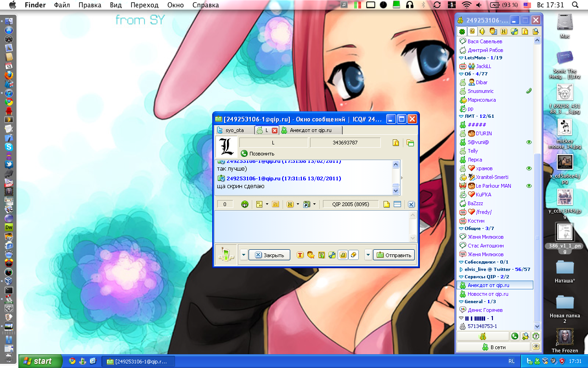This screenshot has height=368, width=588.
Task: Collapse the LetsMoto contact group
Action: point(461,58)
